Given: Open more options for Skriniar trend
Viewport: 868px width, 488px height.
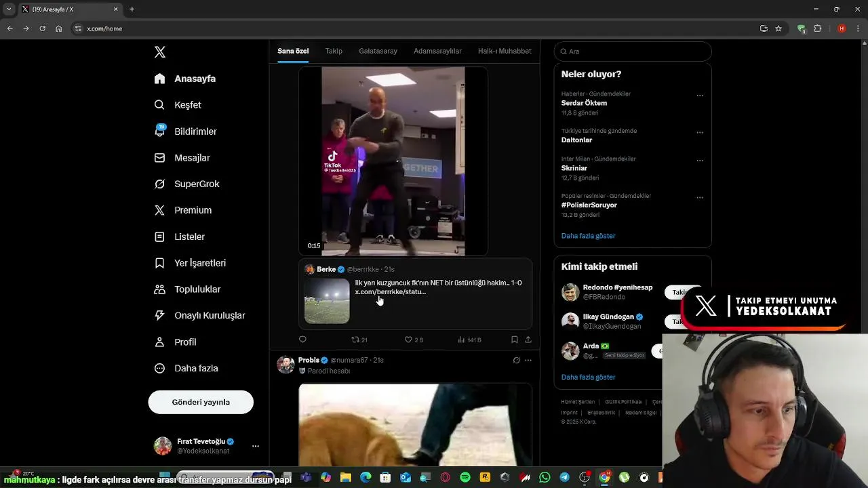Looking at the screenshot, I should (x=700, y=161).
